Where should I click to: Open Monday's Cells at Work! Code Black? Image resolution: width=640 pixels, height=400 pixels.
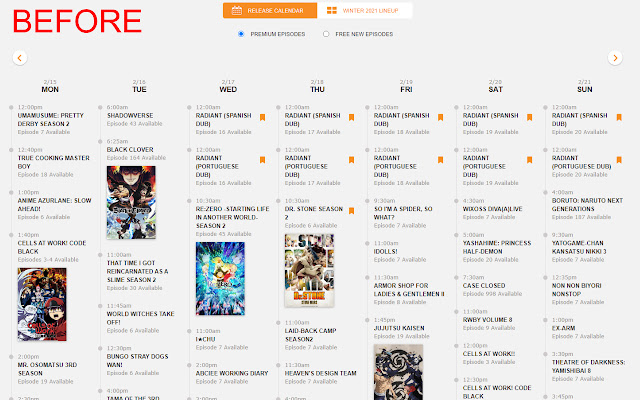point(52,247)
